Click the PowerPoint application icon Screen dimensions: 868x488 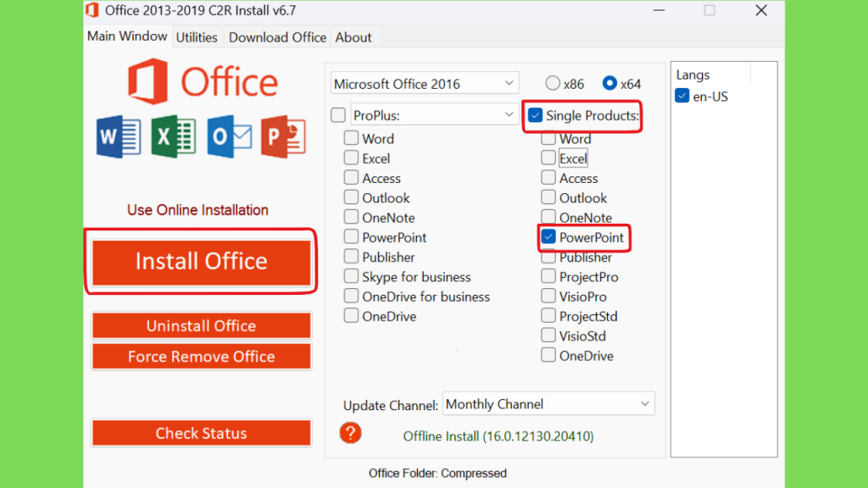click(x=283, y=136)
